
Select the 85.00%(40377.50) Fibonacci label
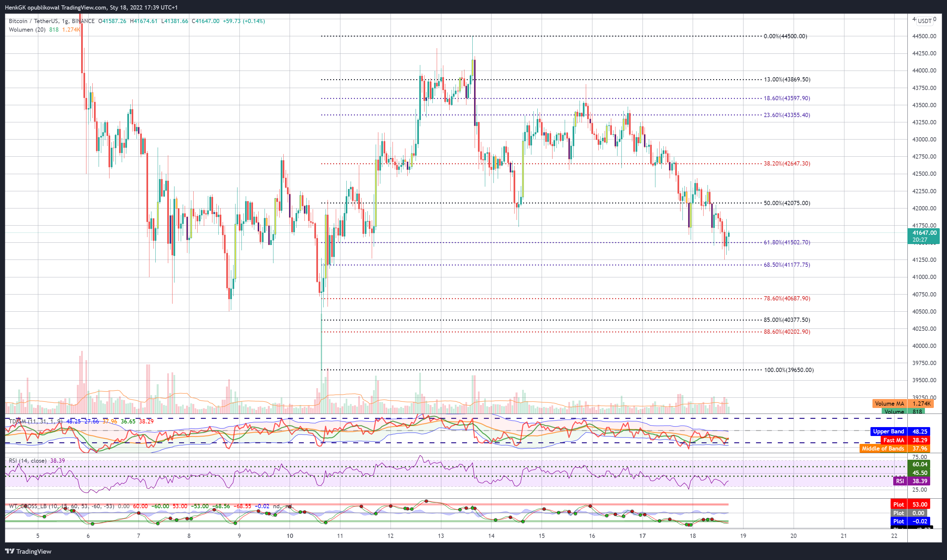tap(787, 320)
